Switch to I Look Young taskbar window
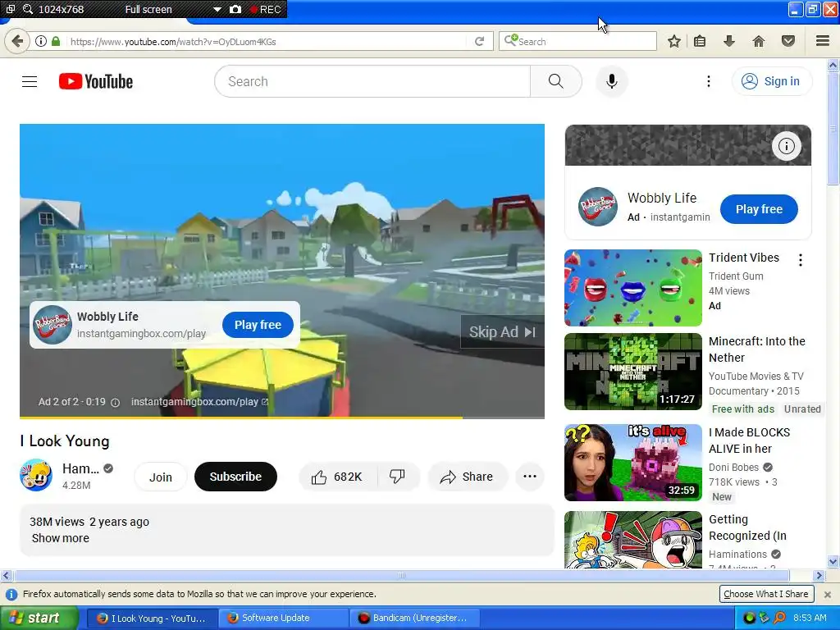The height and width of the screenshot is (630, 840). point(152,619)
